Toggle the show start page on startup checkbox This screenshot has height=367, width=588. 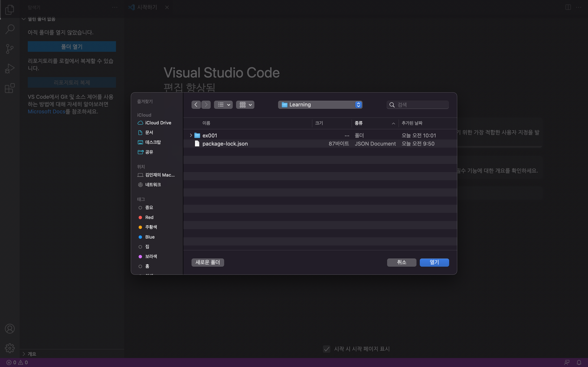[x=326, y=349]
